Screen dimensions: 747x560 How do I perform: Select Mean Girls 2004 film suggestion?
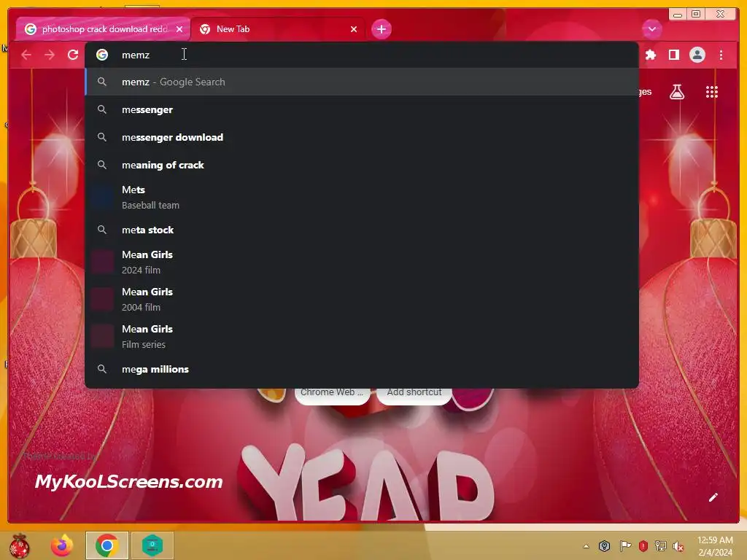coord(362,299)
